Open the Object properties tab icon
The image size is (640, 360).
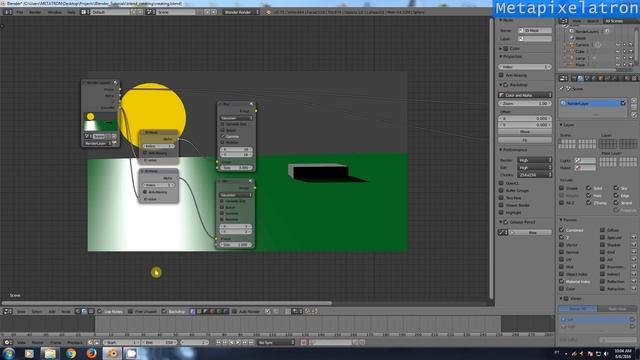click(600, 78)
